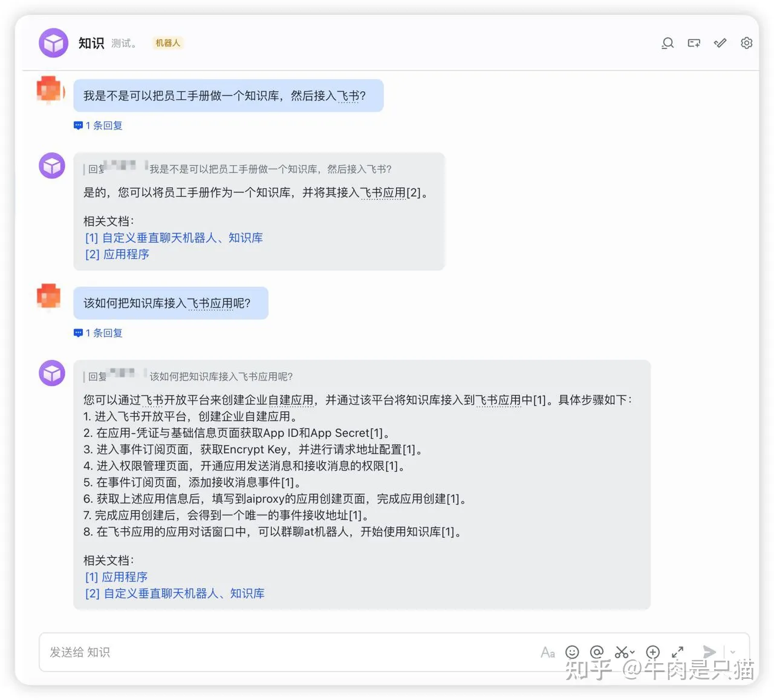This screenshot has width=774, height=700.
Task: Expand the message editor
Action: tap(678, 652)
